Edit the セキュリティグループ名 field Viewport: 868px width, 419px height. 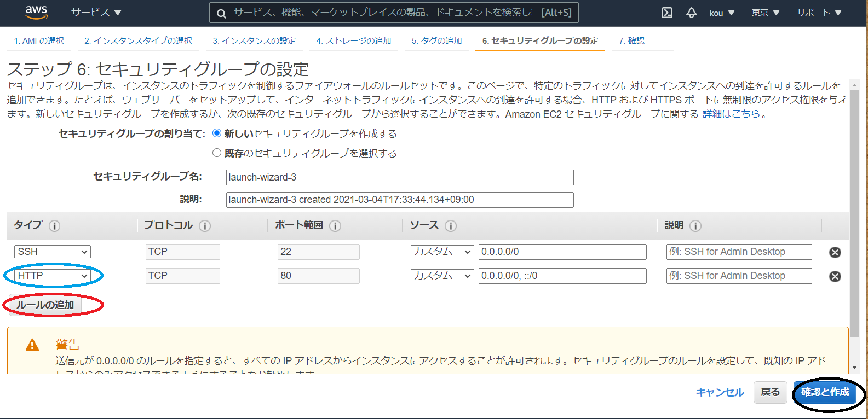click(x=400, y=177)
